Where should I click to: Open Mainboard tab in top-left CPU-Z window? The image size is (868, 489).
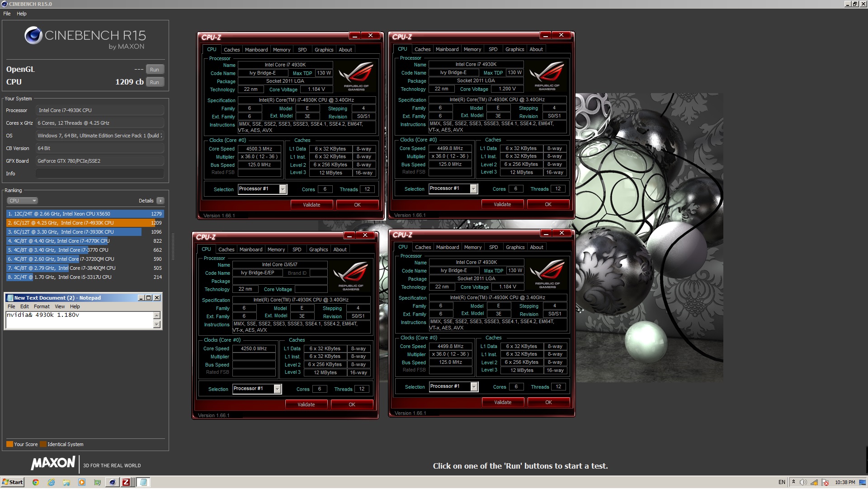click(256, 50)
